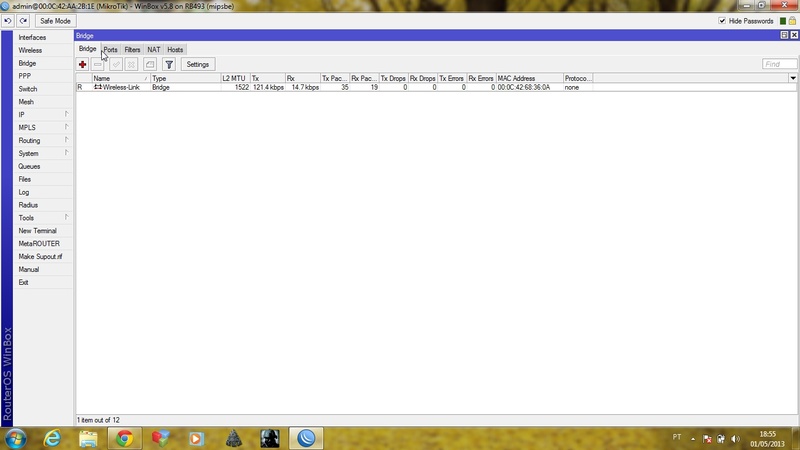Click the Find input field
The height and width of the screenshot is (450, 800).
pos(779,64)
